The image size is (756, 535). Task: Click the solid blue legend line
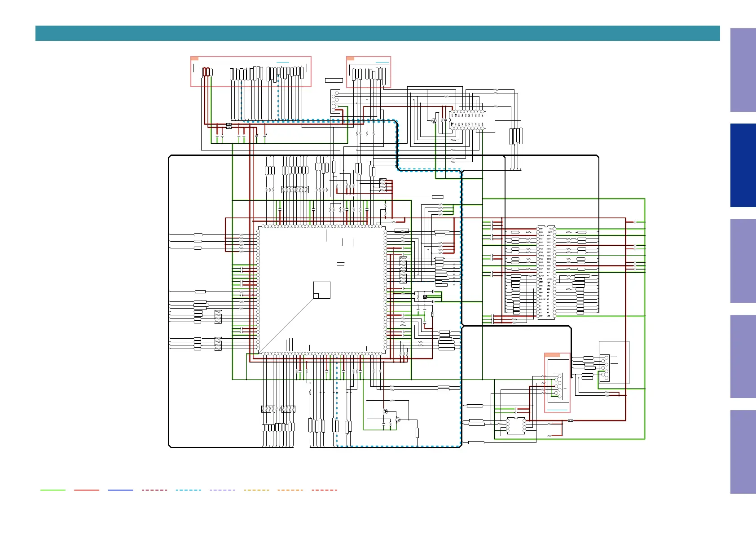pos(121,490)
